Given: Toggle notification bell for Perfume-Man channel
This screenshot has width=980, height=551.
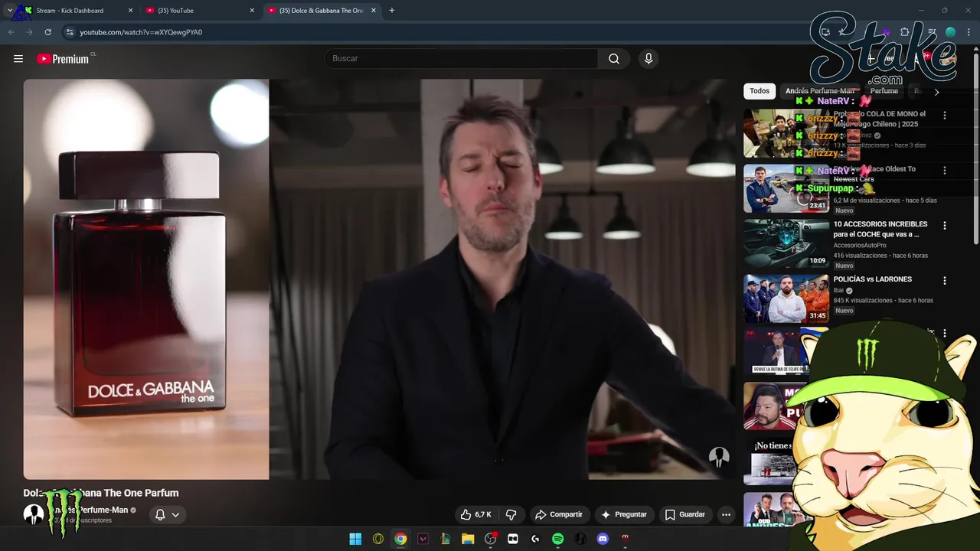Looking at the screenshot, I should point(160,514).
